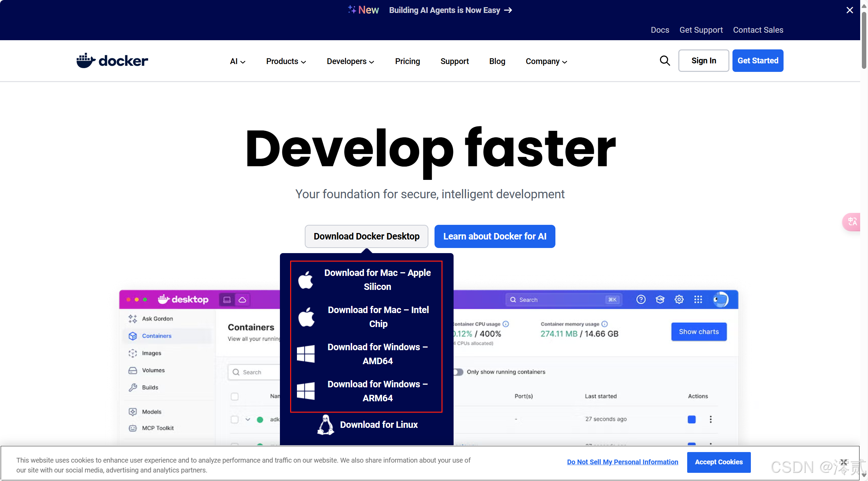Click the help question-mark icon in Desktop header
This screenshot has width=868, height=481.
point(641,299)
